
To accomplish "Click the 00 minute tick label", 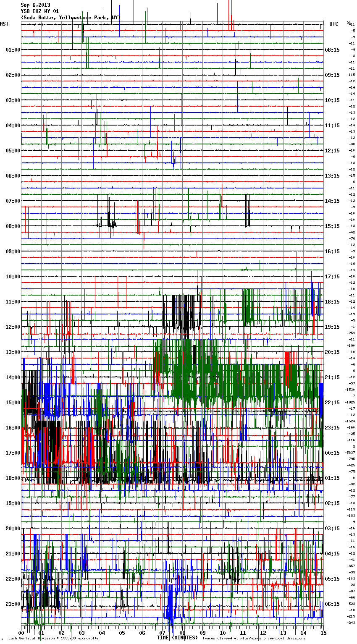I will point(21,633).
